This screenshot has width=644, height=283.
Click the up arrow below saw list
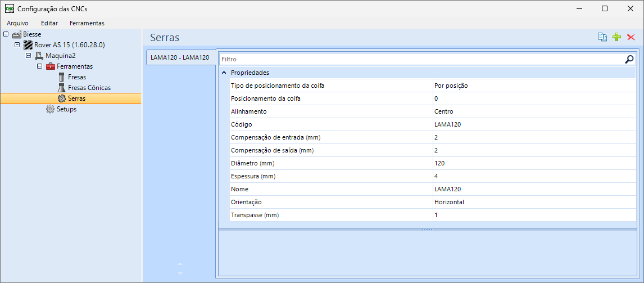pos(180,264)
